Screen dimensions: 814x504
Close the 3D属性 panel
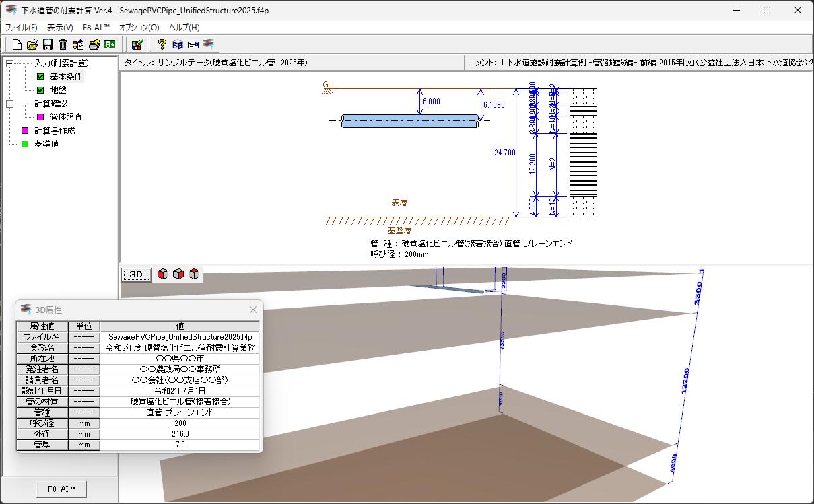(252, 310)
